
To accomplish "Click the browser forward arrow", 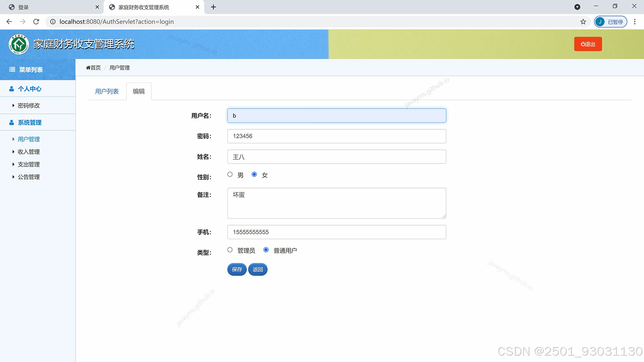I will coord(22,22).
